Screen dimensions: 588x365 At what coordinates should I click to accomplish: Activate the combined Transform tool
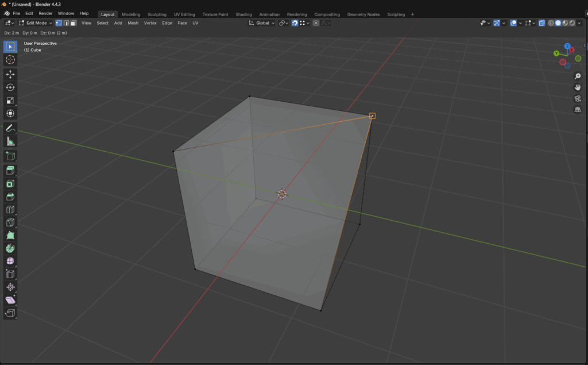pyautogui.click(x=10, y=113)
